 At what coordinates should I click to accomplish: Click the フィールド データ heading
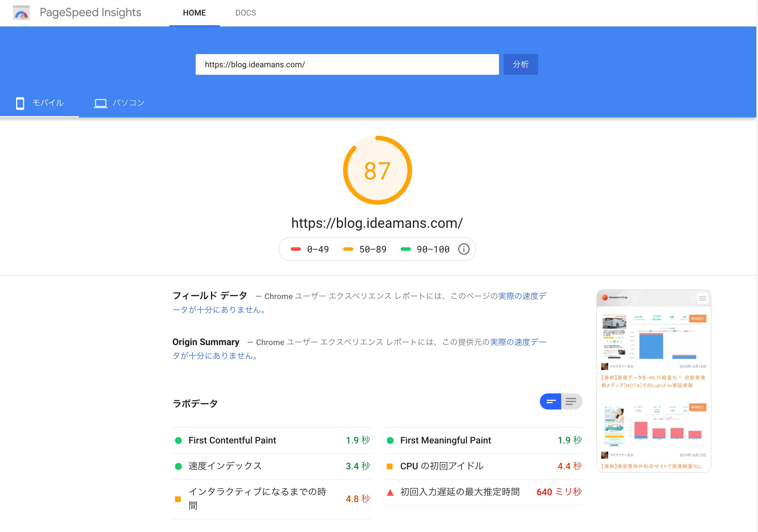pos(210,296)
